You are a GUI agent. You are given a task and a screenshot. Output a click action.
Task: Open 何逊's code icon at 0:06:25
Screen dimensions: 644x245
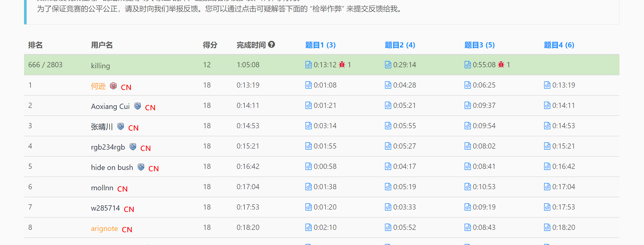point(467,85)
